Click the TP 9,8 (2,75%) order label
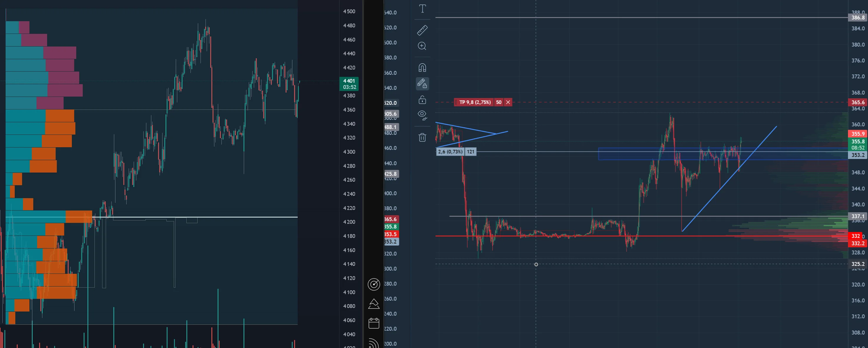The width and height of the screenshot is (868, 348). [475, 102]
